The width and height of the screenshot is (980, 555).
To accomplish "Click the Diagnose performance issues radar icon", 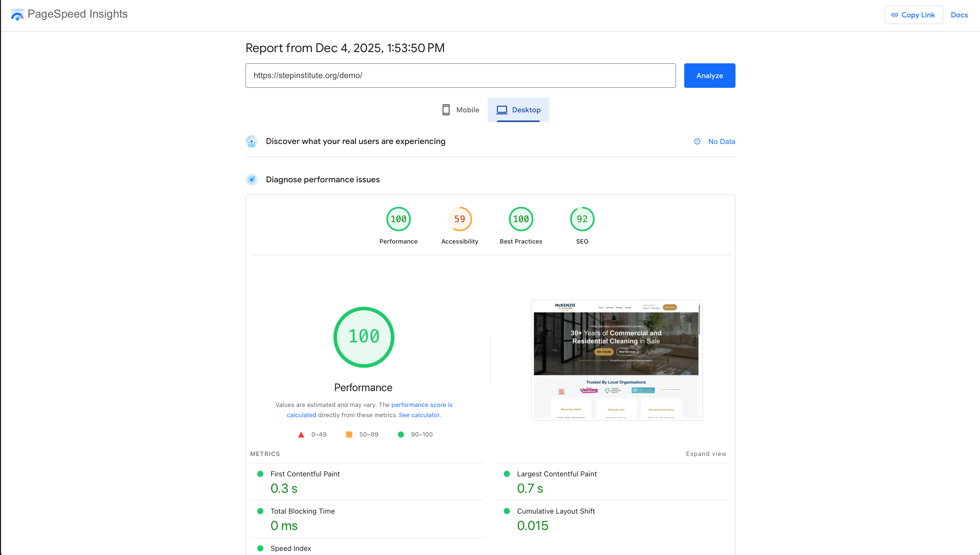I will click(251, 179).
